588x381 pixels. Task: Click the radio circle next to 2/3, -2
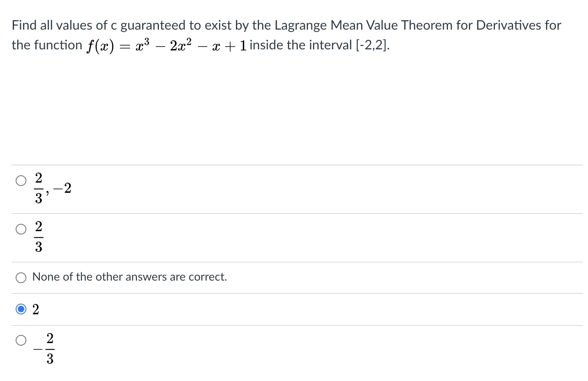[21, 180]
